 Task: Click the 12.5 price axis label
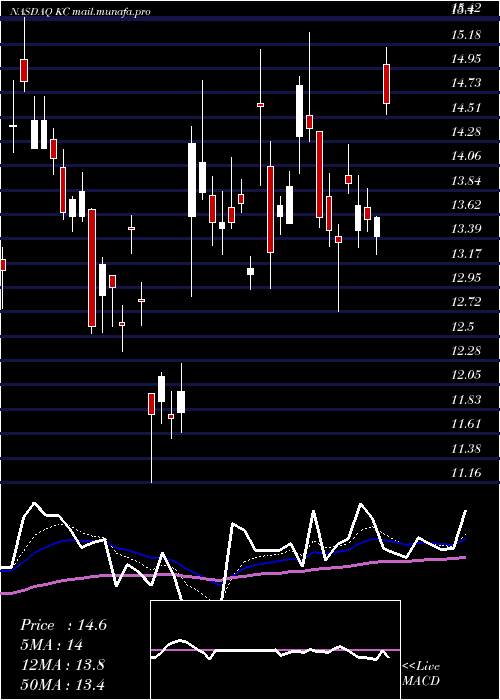point(462,327)
